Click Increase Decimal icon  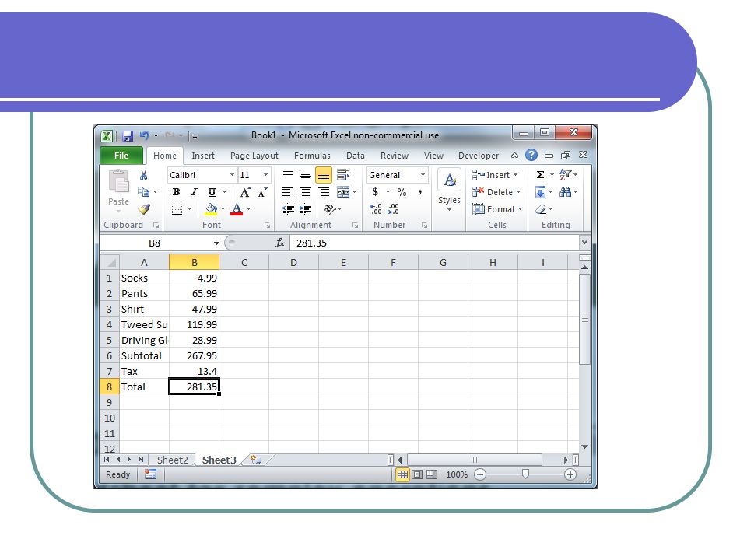point(375,209)
